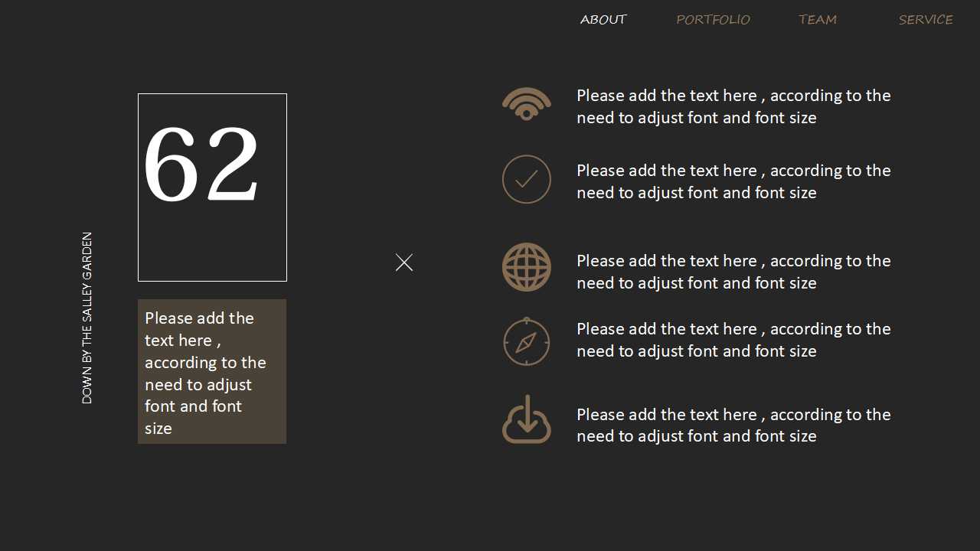Select the circled checkmark icon

[527, 179]
